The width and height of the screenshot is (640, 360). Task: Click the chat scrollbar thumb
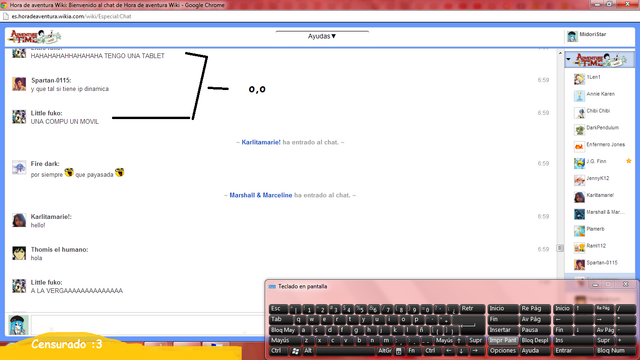coord(560,248)
